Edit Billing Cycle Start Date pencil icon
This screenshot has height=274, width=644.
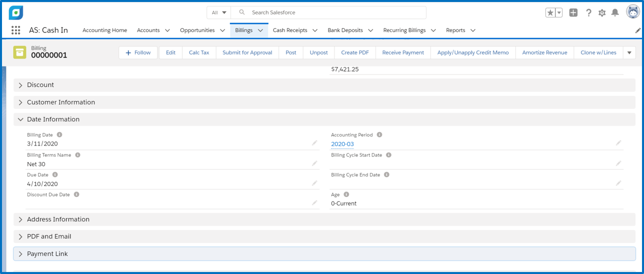(618, 163)
